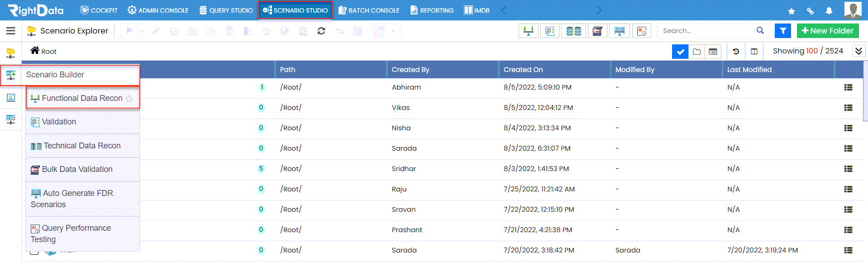Expand the tab navigation right chevron

[x=599, y=10]
